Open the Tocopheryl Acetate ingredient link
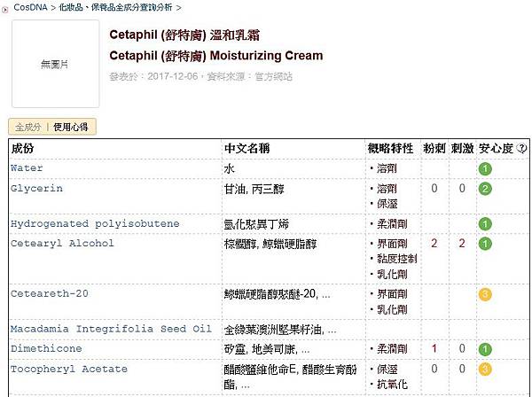 click(x=69, y=369)
